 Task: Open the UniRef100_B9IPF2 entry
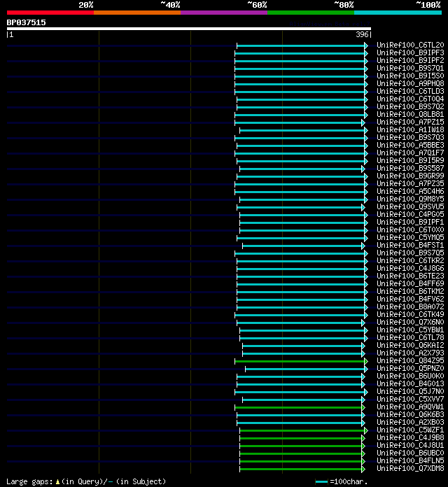pyautogui.click(x=410, y=61)
